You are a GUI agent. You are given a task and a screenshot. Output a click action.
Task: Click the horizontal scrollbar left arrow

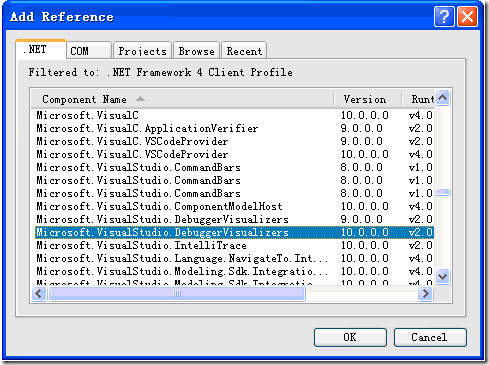point(39,294)
